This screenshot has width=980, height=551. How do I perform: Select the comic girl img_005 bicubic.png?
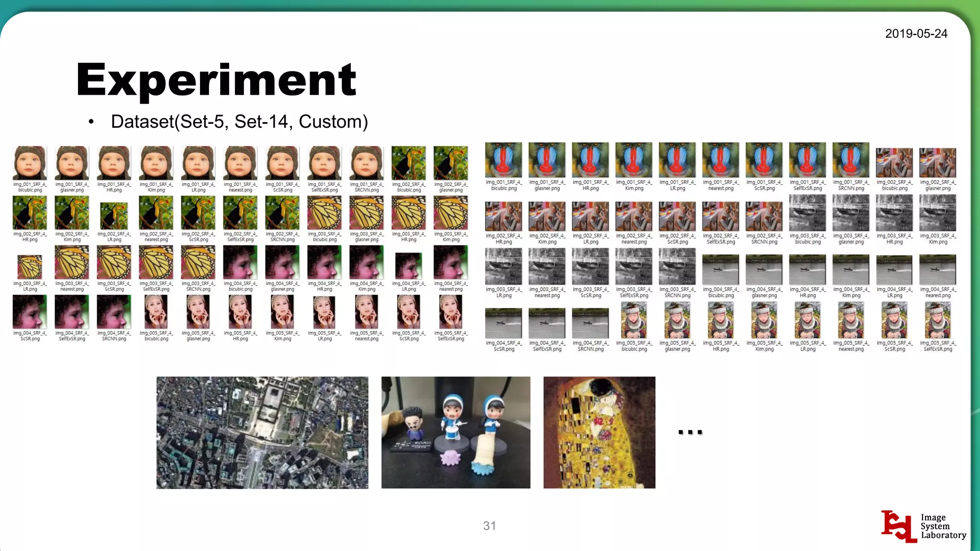[x=634, y=320]
